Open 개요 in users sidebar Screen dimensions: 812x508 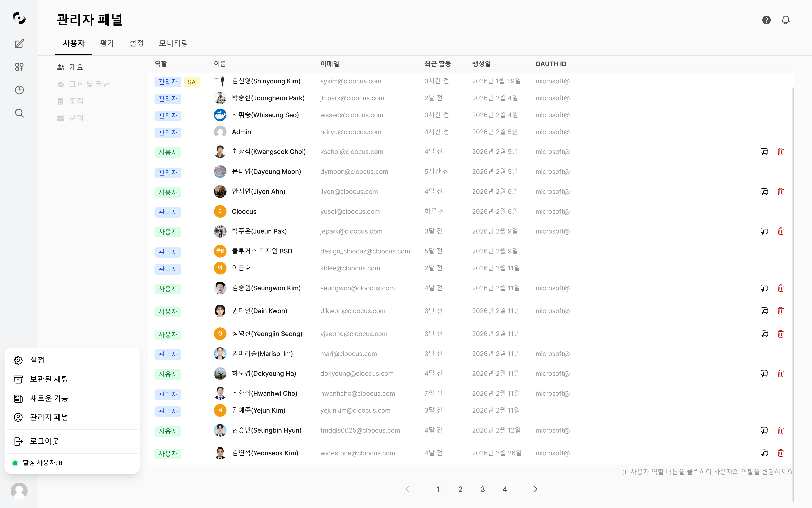70,67
